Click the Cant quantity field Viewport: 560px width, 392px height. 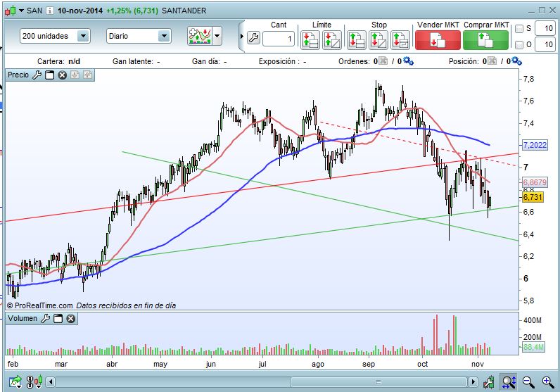279,39
